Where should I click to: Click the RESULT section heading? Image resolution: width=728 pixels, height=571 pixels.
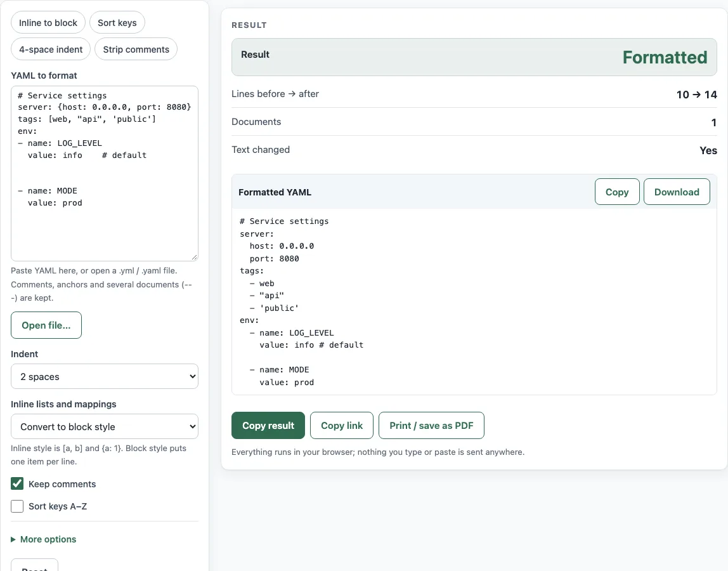249,25
